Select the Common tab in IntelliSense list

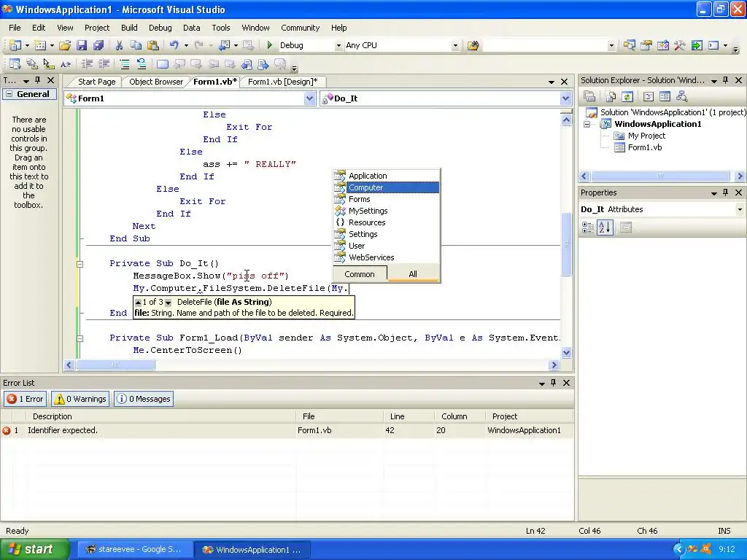[360, 274]
